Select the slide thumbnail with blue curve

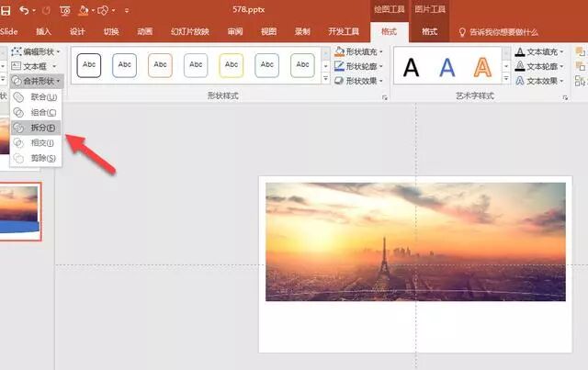20,212
